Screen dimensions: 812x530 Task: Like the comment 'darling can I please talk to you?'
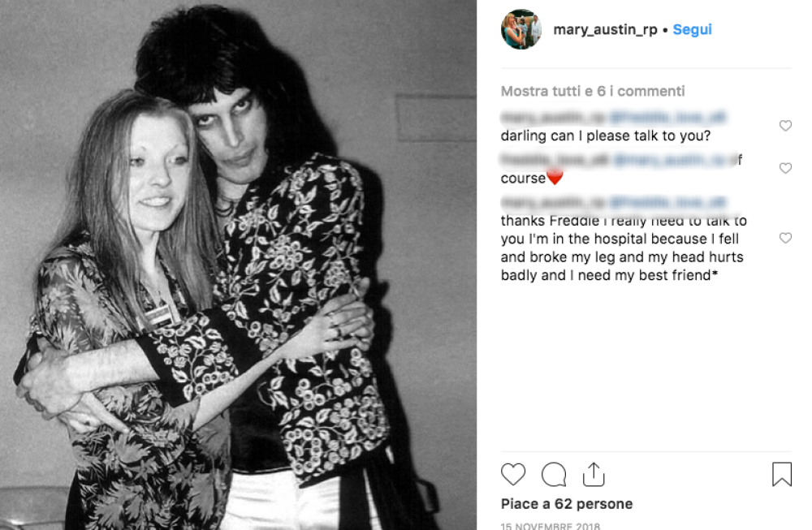[785, 126]
